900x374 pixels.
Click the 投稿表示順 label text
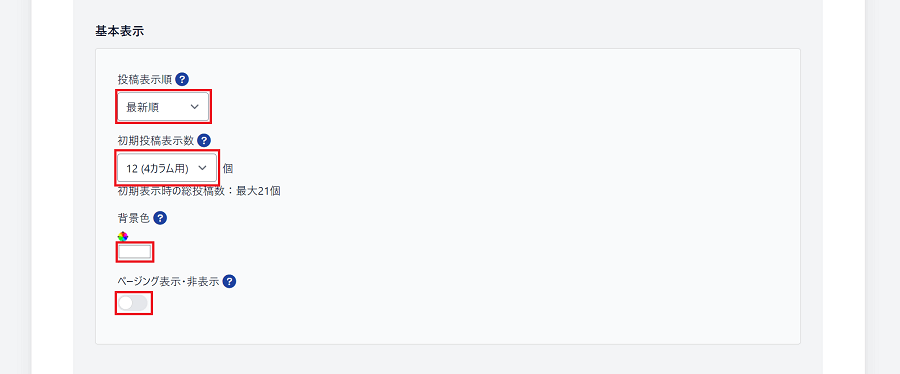coord(145,80)
